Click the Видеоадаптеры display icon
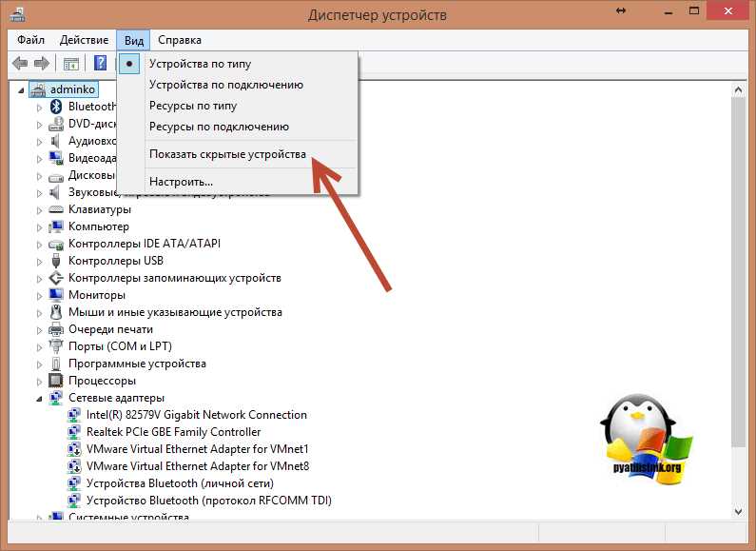 tap(56, 158)
